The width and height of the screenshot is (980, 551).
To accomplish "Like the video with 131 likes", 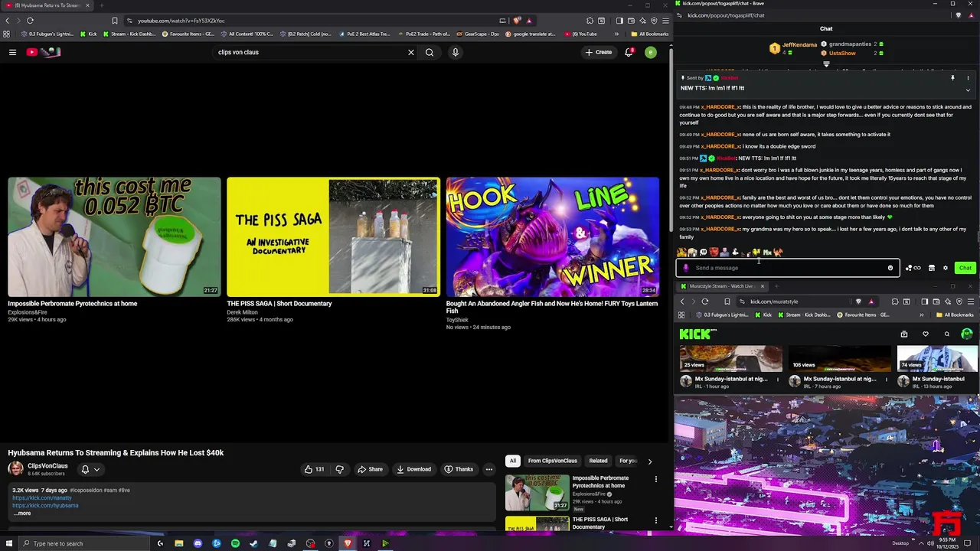I will [x=314, y=469].
